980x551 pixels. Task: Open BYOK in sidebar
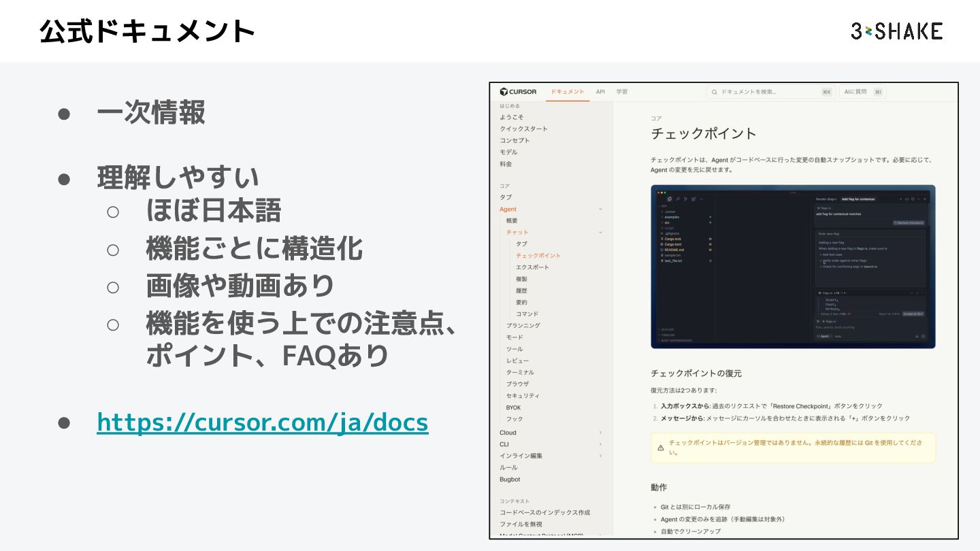(513, 407)
